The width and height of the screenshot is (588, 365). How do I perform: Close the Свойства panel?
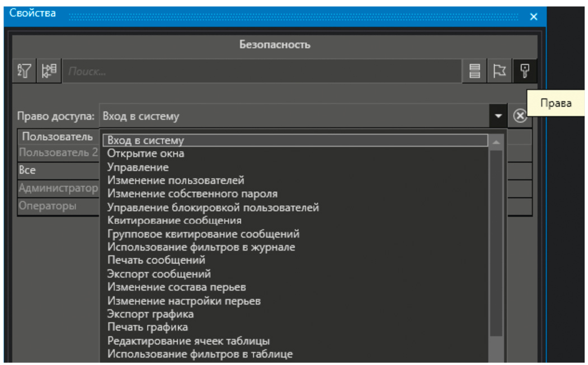click(533, 17)
